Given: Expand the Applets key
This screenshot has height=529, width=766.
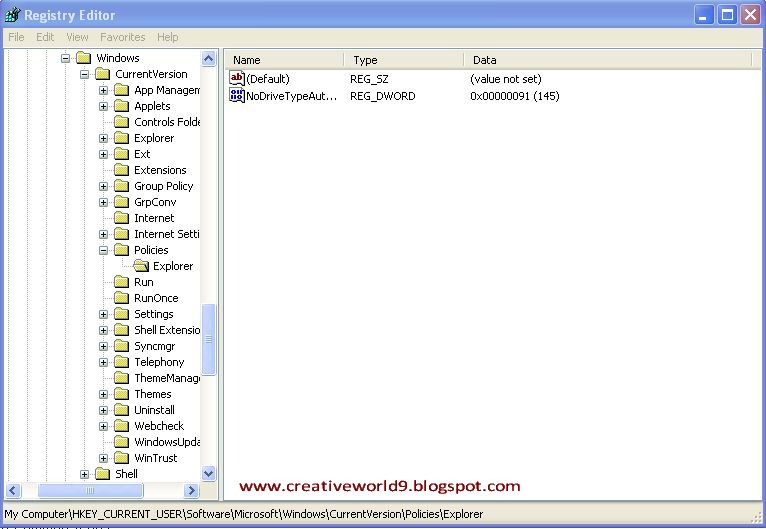Looking at the screenshot, I should coord(104,106).
